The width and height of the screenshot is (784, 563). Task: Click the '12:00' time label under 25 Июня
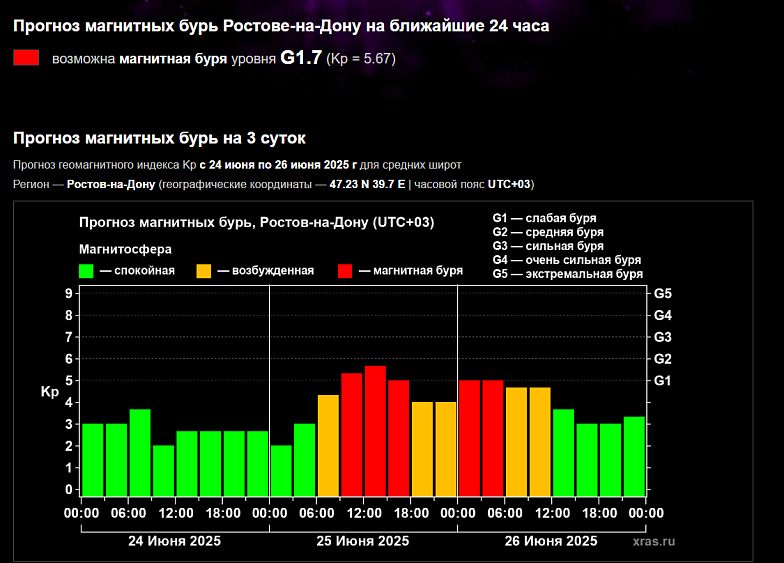(x=364, y=513)
